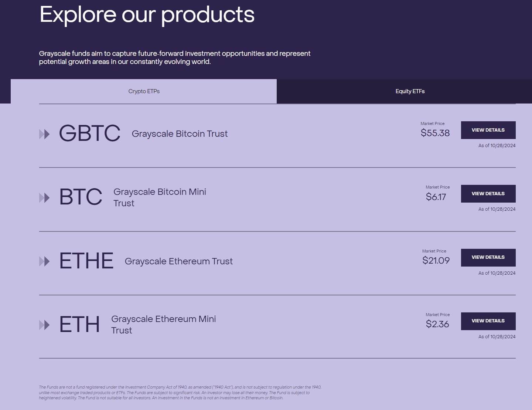Select the arrow icon next to ETHE

[45, 261]
